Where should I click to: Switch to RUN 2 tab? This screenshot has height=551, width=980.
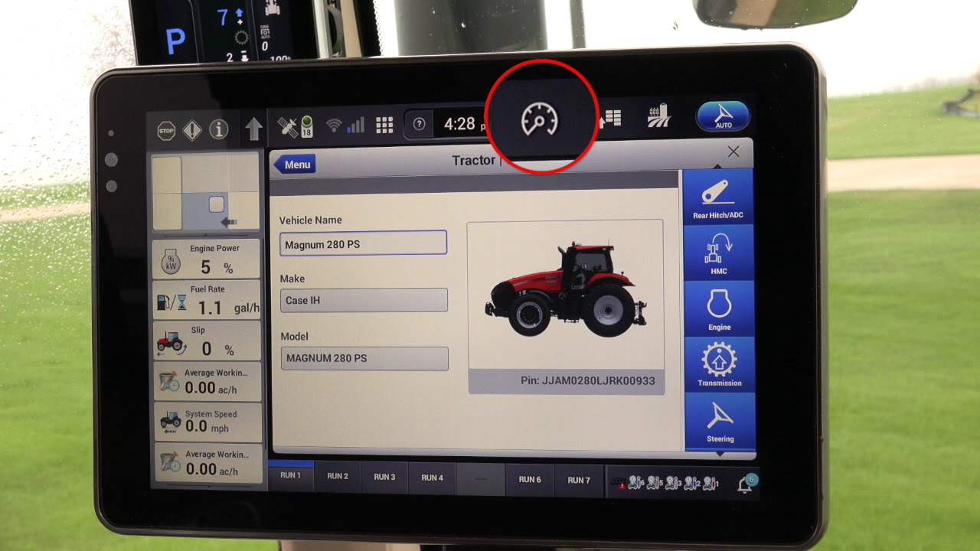click(x=338, y=477)
